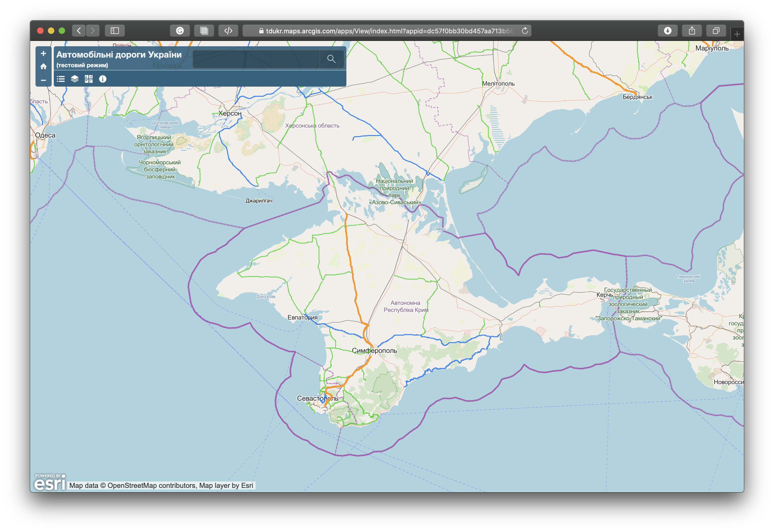Show the map info details

103,79
